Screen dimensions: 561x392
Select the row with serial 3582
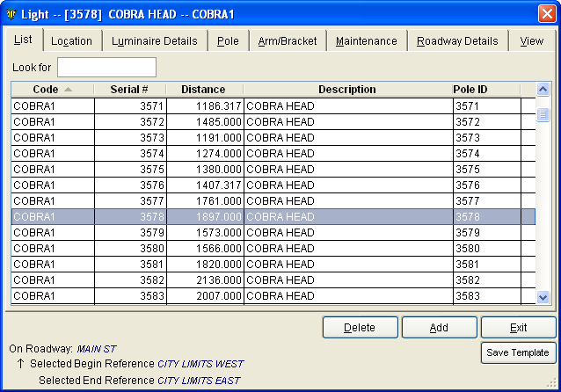(x=273, y=279)
